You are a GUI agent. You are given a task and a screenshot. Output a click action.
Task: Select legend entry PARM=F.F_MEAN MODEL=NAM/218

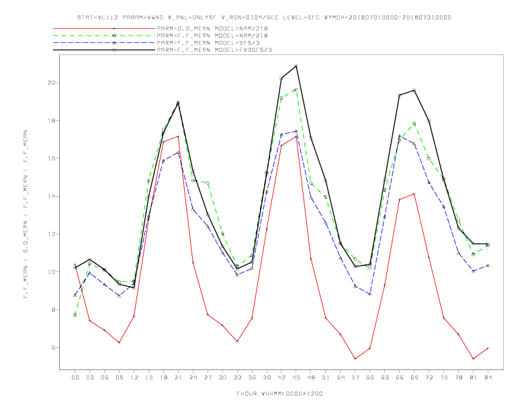212,36
